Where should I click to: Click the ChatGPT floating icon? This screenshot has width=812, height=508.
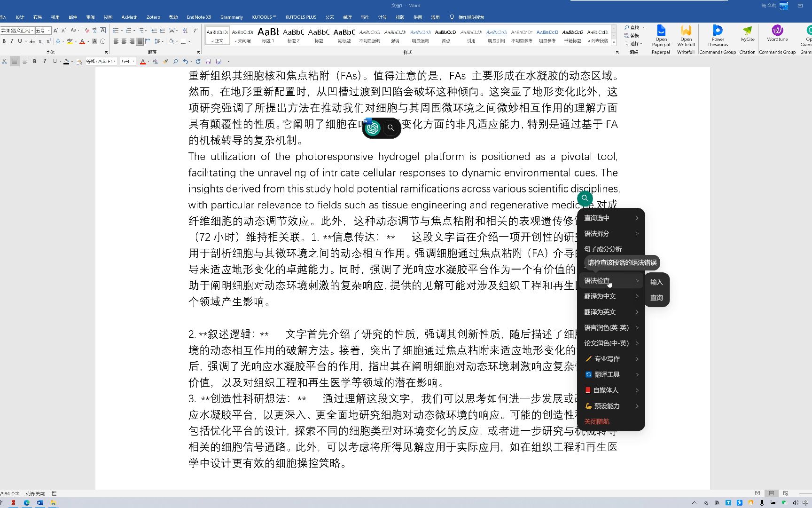(x=373, y=128)
